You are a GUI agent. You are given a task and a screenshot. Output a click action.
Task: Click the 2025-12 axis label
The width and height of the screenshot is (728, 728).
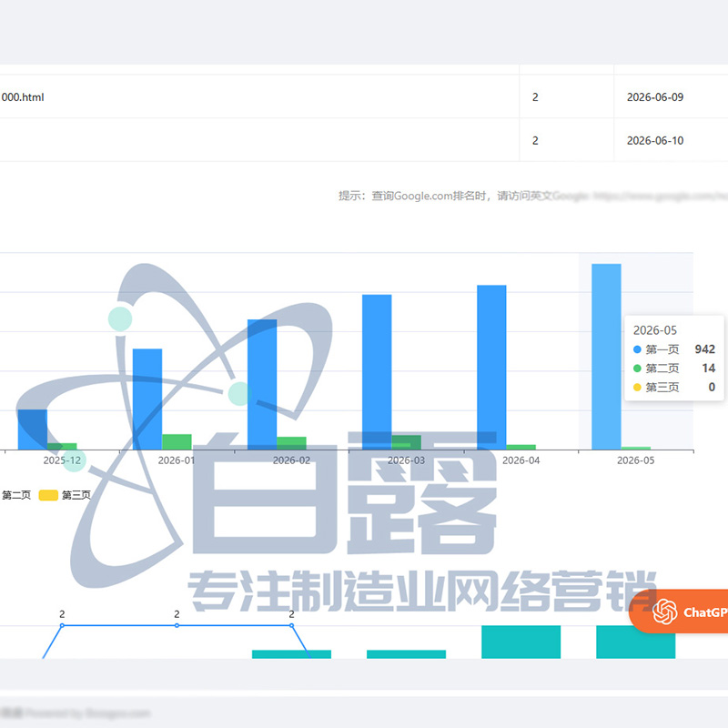tap(62, 460)
